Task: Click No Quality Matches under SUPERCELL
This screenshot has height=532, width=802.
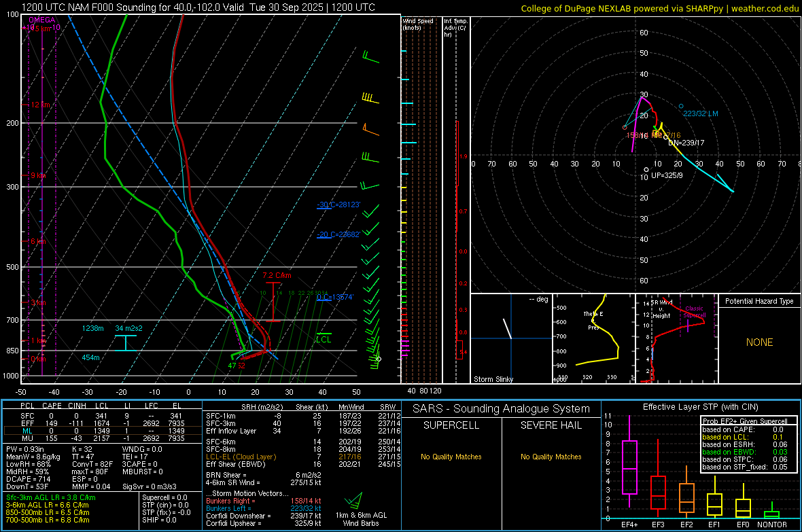Action: (451, 457)
